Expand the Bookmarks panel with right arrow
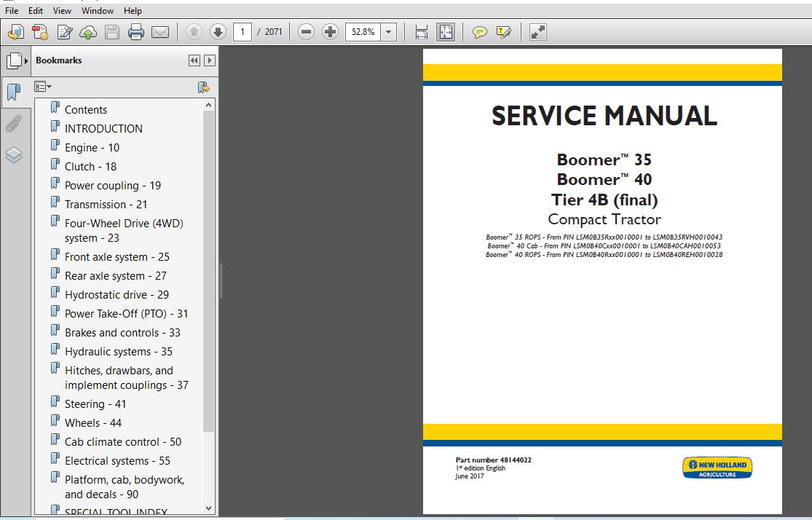 (209, 60)
